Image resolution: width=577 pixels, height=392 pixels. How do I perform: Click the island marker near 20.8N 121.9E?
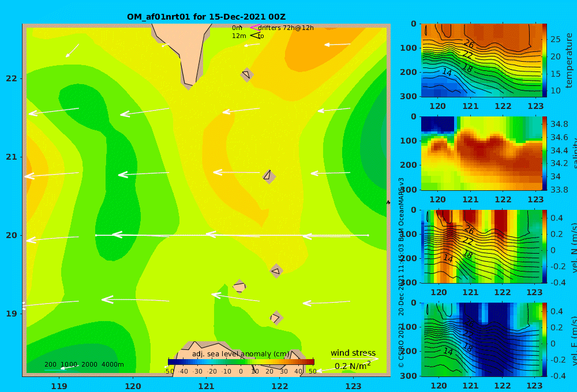[x=269, y=176]
